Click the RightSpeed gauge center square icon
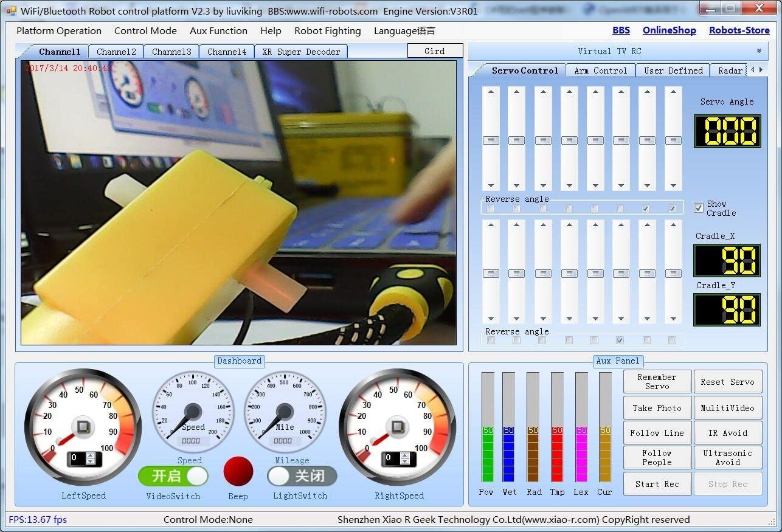 (398, 427)
